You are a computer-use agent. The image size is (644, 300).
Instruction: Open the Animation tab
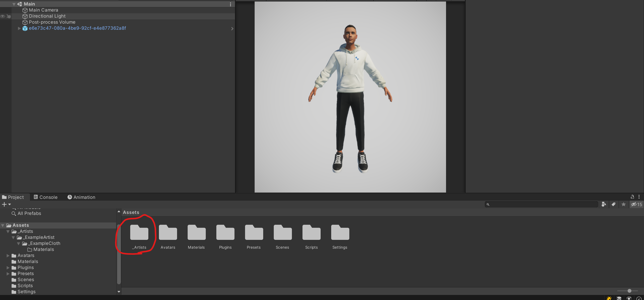click(x=81, y=197)
